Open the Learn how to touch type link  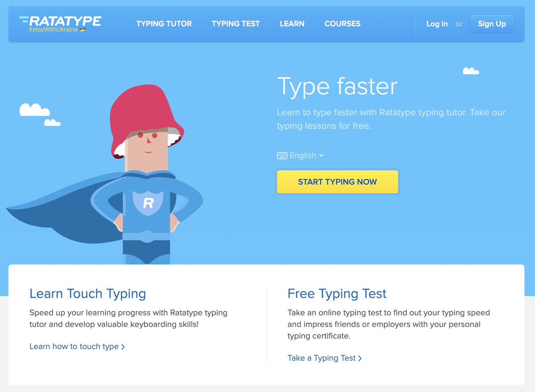[x=77, y=347]
